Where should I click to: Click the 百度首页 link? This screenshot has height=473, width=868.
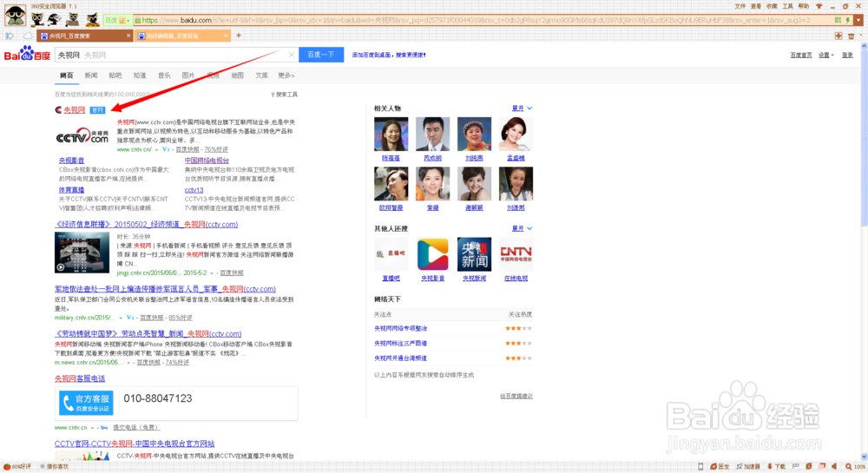tap(801, 56)
